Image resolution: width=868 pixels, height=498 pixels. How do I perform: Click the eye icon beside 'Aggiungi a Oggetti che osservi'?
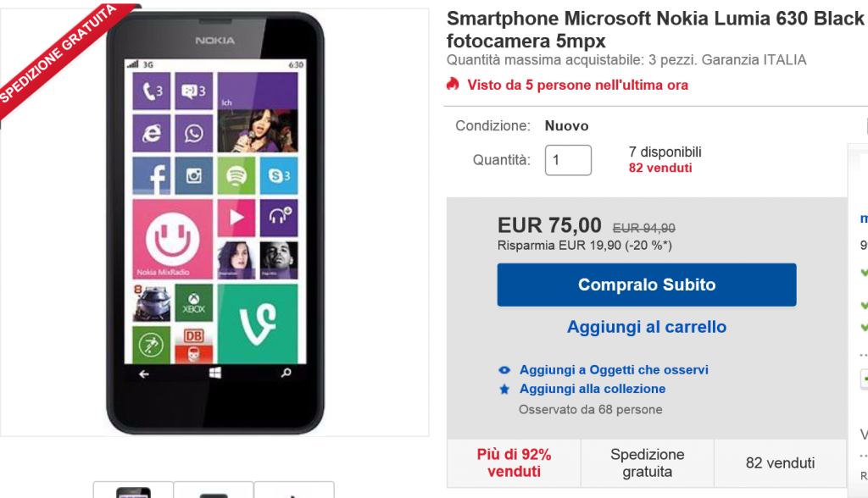[x=505, y=369]
